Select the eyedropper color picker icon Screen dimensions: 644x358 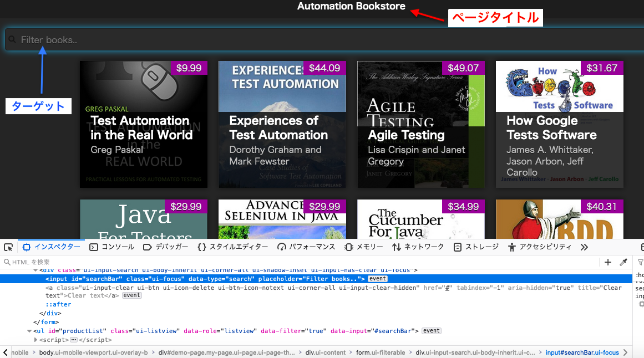(x=623, y=262)
